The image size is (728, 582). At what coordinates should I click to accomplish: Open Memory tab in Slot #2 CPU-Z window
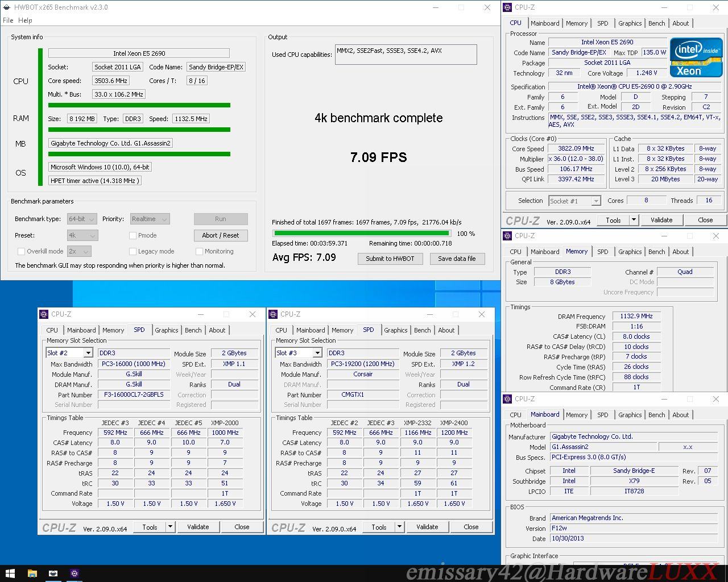coord(113,330)
